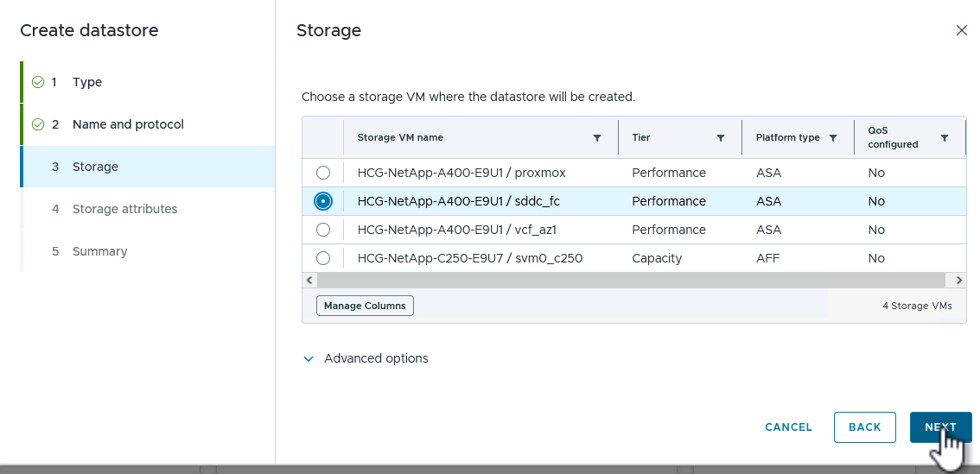Close the Create datastore dialog
This screenshot has width=980, height=474.
[961, 30]
